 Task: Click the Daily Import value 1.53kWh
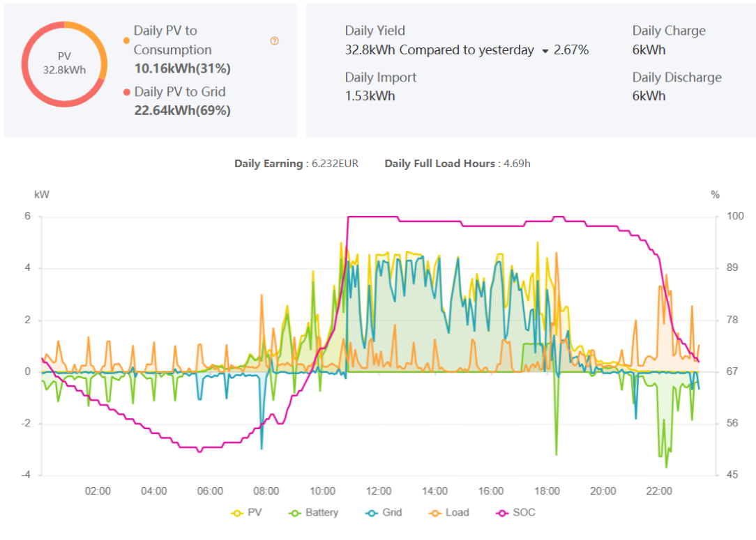tap(370, 96)
